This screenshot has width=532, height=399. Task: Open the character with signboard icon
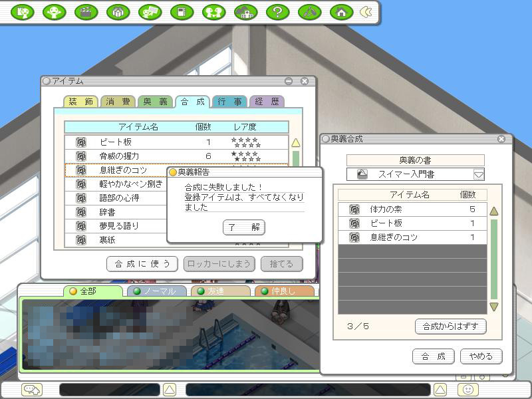150,13
